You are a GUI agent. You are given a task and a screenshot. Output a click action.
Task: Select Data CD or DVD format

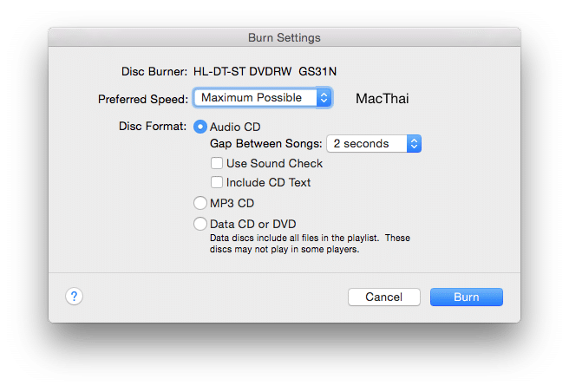tap(201, 224)
